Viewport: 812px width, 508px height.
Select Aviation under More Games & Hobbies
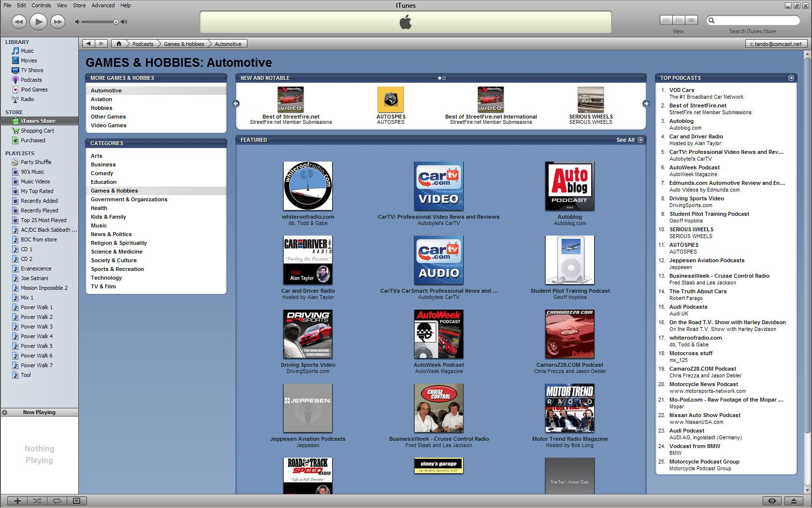tap(101, 99)
